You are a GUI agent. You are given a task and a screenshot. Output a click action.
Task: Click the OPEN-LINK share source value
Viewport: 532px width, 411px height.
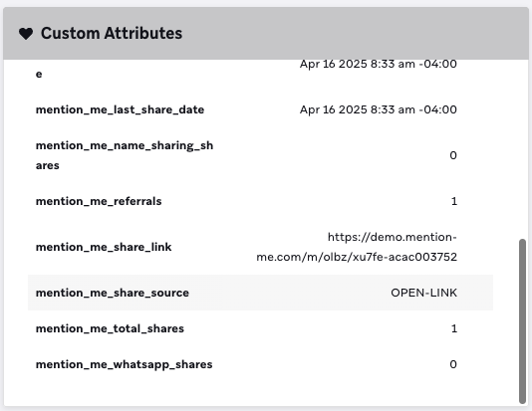pyautogui.click(x=423, y=293)
